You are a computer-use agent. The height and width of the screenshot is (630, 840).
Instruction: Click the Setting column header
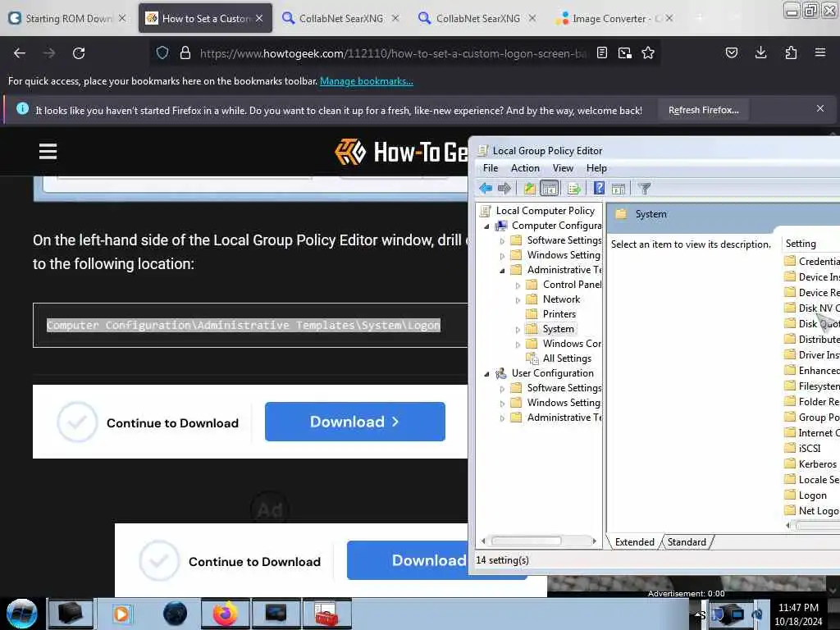810,244
